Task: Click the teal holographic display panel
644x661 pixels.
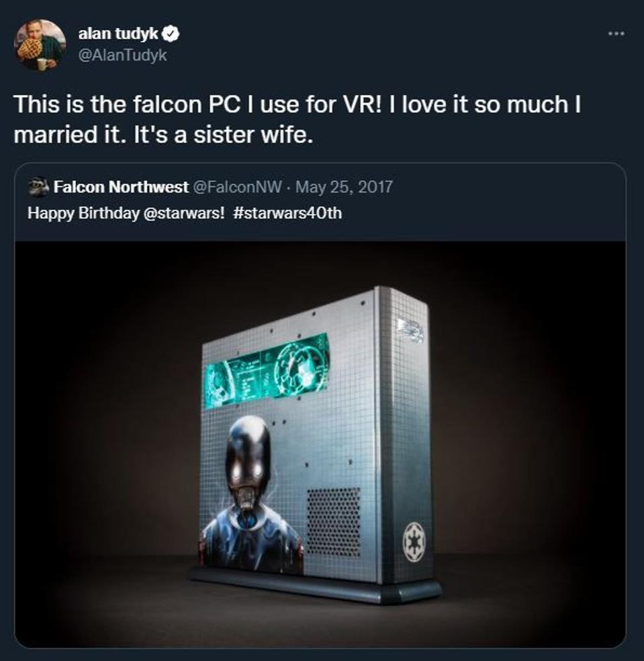Action: click(x=267, y=370)
